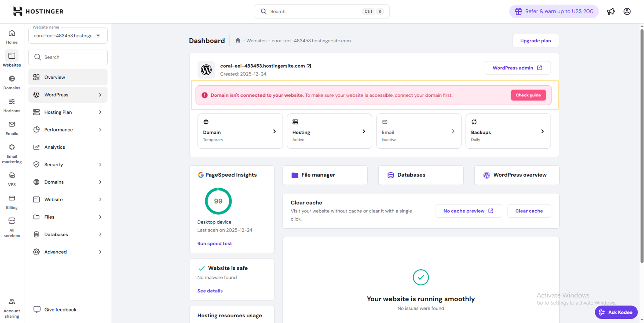
Task: Open Email marketing in left rail
Action: (12, 153)
